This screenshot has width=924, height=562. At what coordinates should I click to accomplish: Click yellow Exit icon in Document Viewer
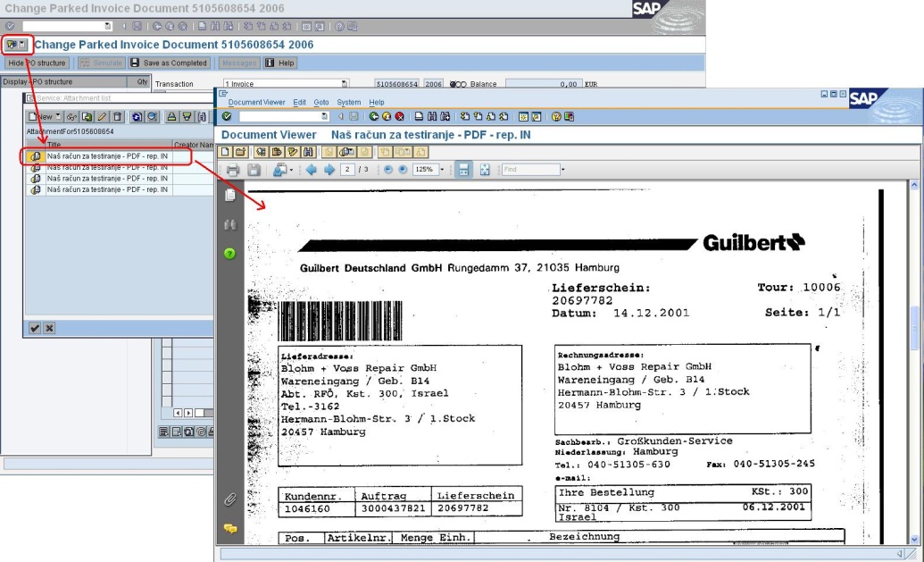coord(387,117)
